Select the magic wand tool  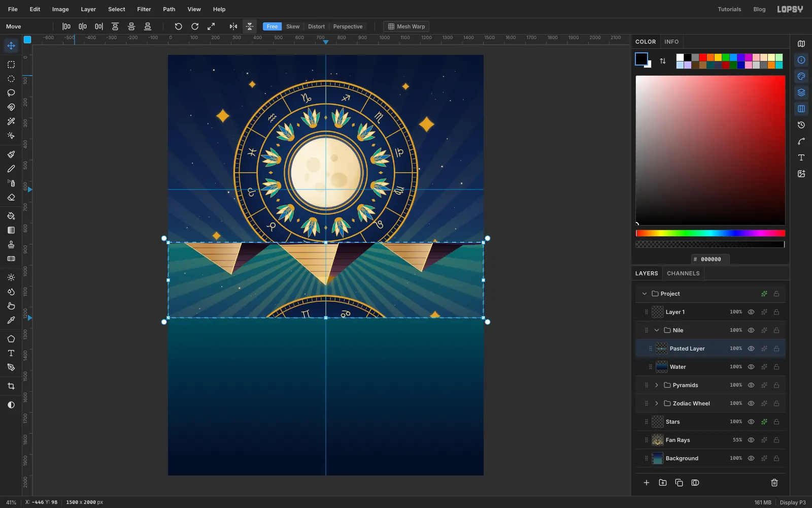coord(11,121)
